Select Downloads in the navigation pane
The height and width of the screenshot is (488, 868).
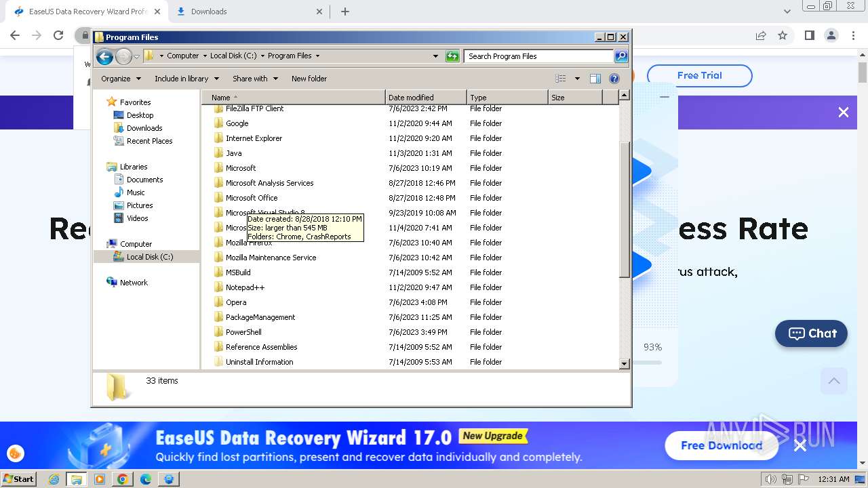tap(144, 128)
